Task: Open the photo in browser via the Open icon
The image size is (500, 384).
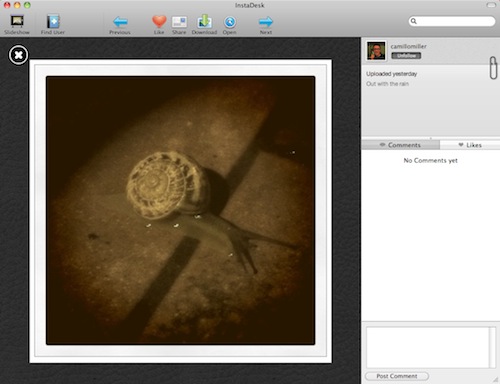Action: (x=230, y=25)
